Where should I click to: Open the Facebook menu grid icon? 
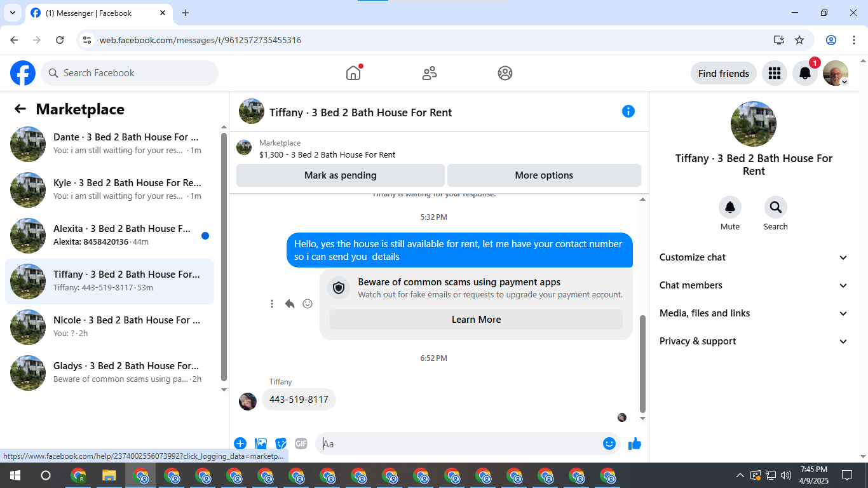(x=775, y=73)
